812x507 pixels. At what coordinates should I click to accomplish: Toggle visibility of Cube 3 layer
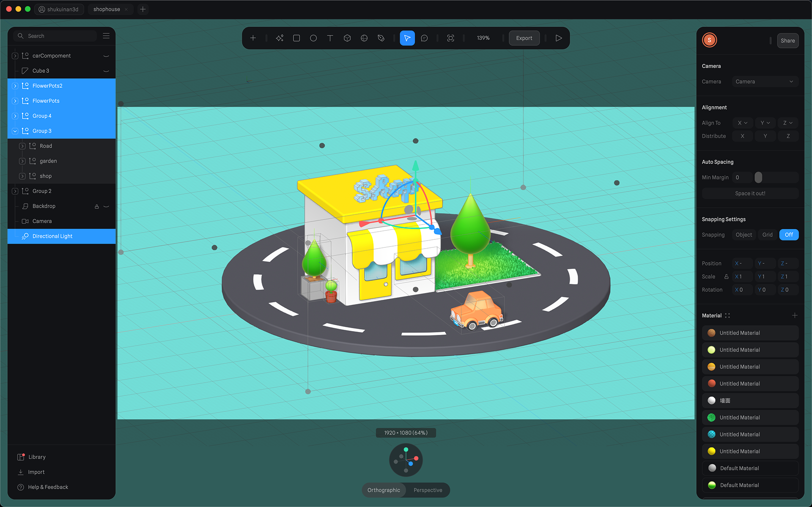point(106,71)
